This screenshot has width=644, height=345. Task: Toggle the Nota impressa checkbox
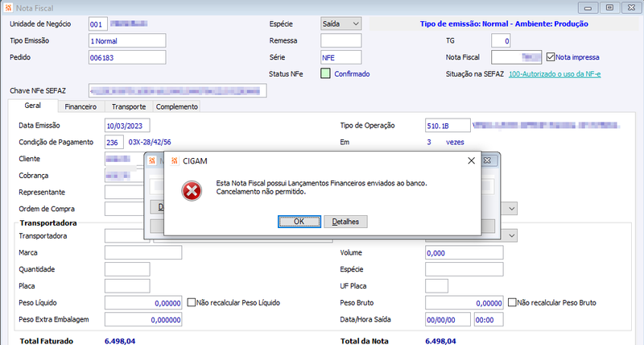click(x=551, y=57)
